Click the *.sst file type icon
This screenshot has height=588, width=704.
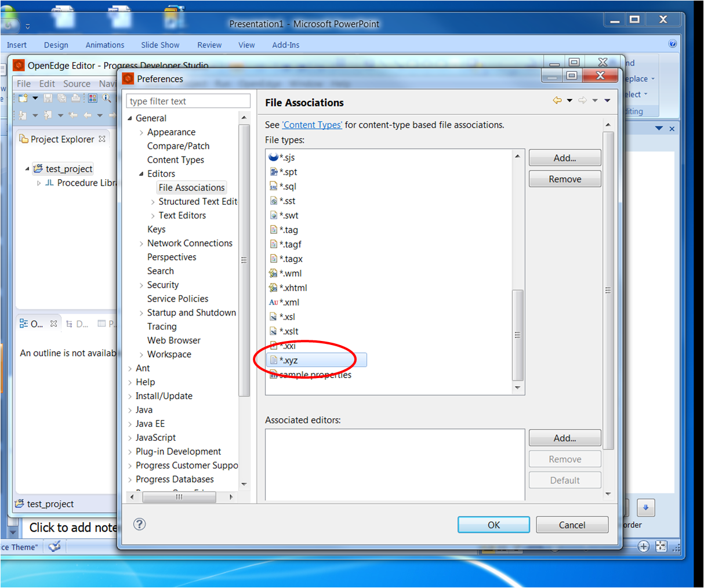click(x=274, y=201)
